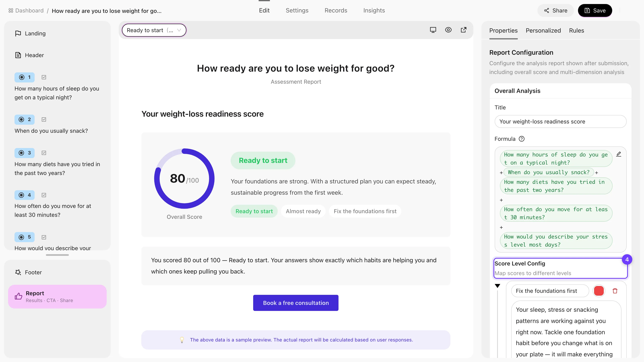Viewport: 644px width, 362px height.
Task: Edit the formula with the pencil icon
Action: (619, 154)
